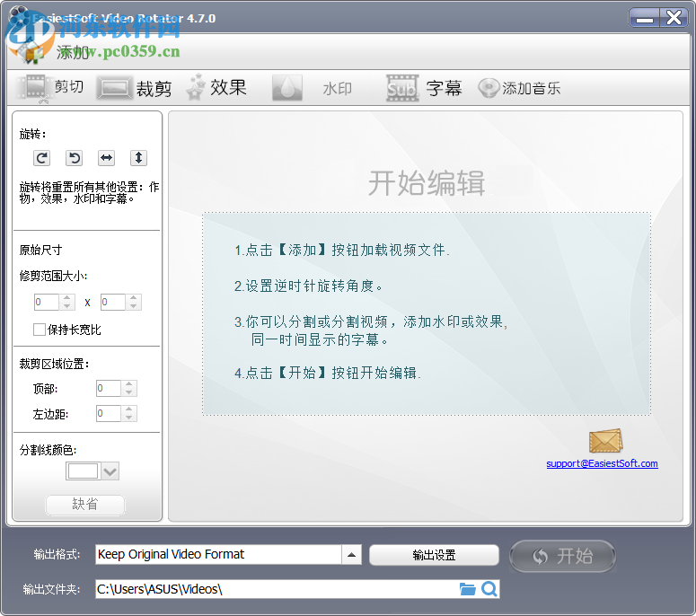Rotate video counterclockwise with the rotate-left icon
Viewport: 696px width, 616px height.
(x=75, y=158)
